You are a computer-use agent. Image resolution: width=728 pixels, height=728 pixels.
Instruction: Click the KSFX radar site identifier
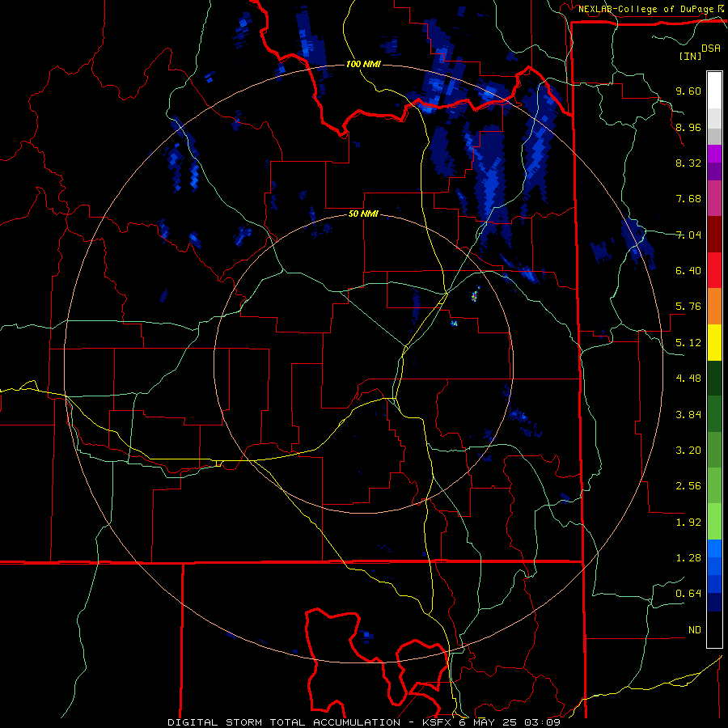pos(438,722)
